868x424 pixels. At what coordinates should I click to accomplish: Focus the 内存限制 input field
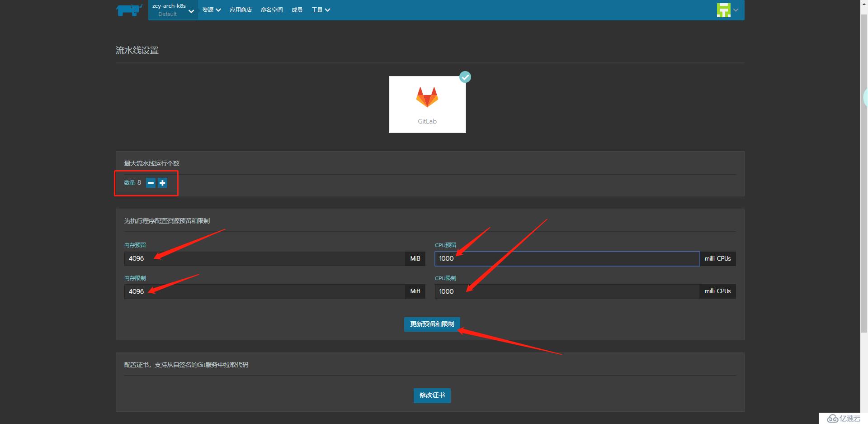264,291
